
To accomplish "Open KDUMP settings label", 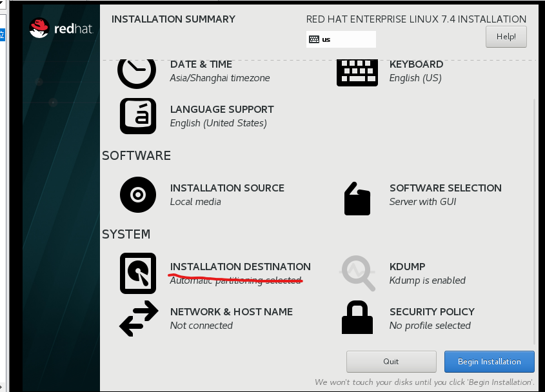I will [x=407, y=266].
